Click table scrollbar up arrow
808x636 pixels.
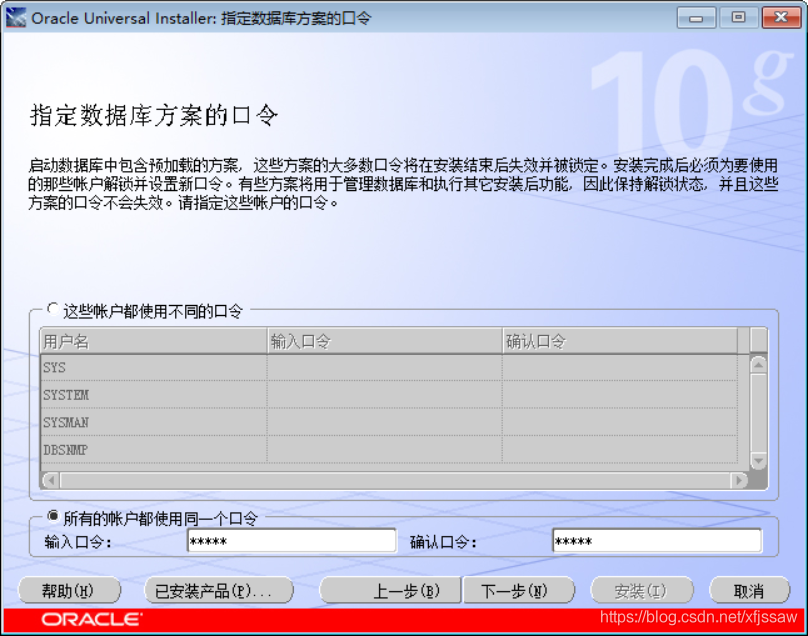[758, 365]
